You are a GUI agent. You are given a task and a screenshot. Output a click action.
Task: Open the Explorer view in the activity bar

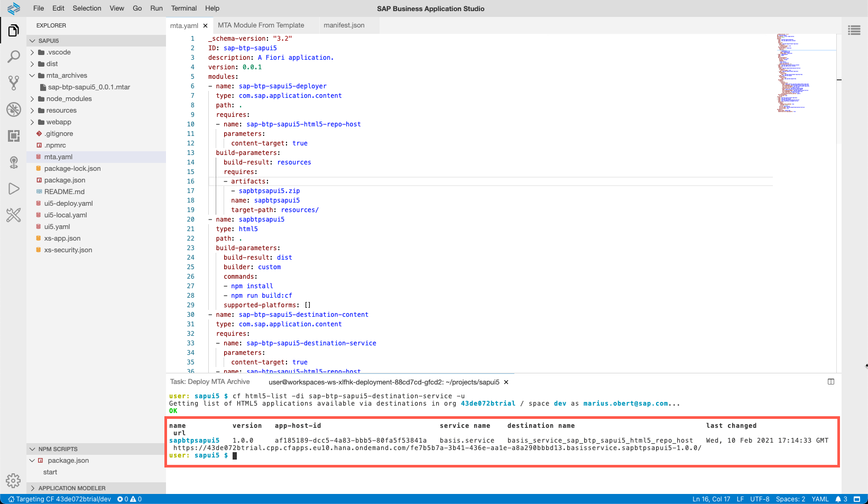pyautogui.click(x=14, y=31)
